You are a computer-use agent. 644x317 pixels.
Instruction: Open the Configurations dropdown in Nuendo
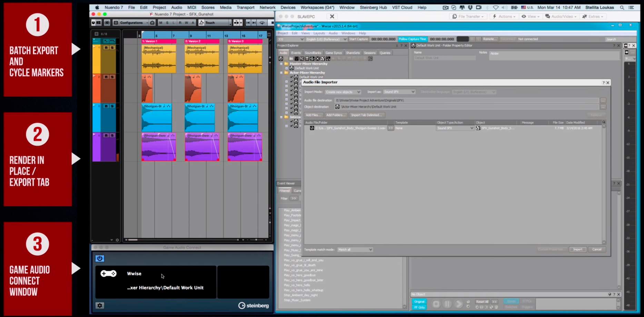click(x=134, y=23)
